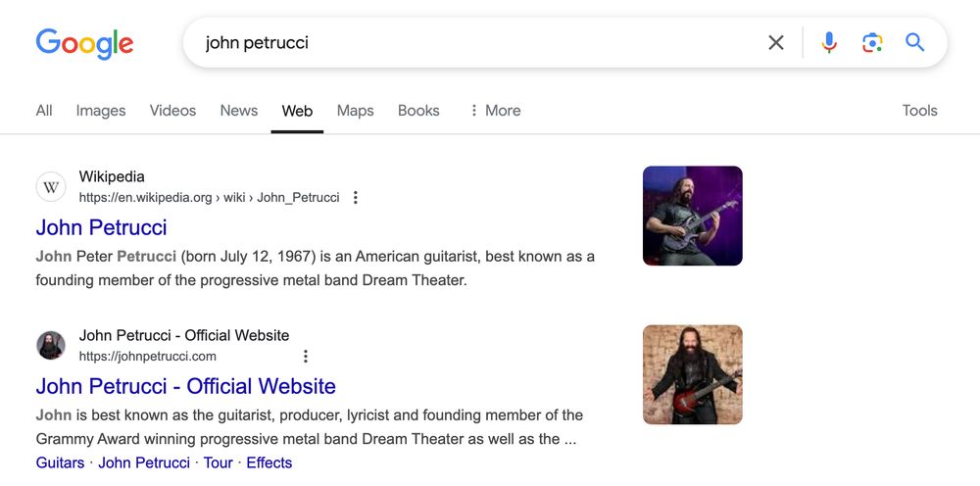Switch to the Images tab
The image size is (980, 486).
101,111
